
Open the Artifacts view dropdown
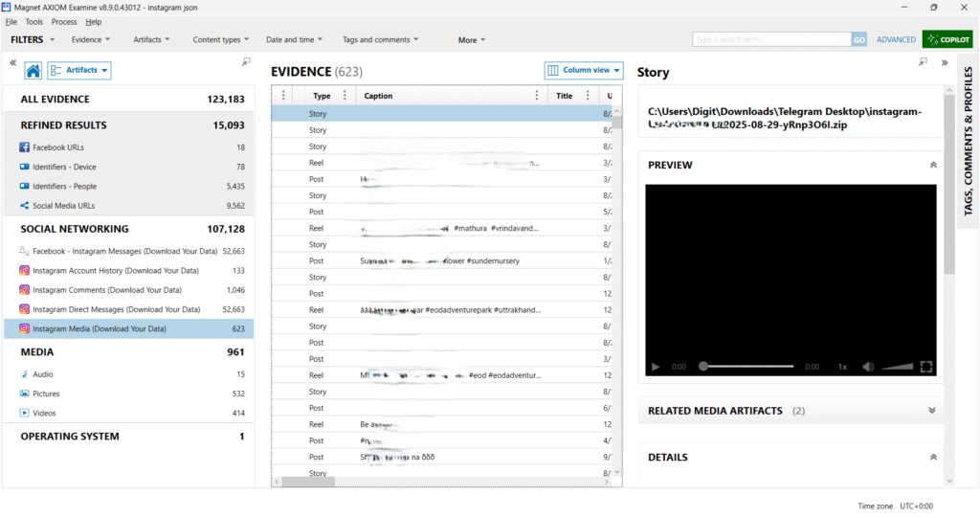click(80, 71)
